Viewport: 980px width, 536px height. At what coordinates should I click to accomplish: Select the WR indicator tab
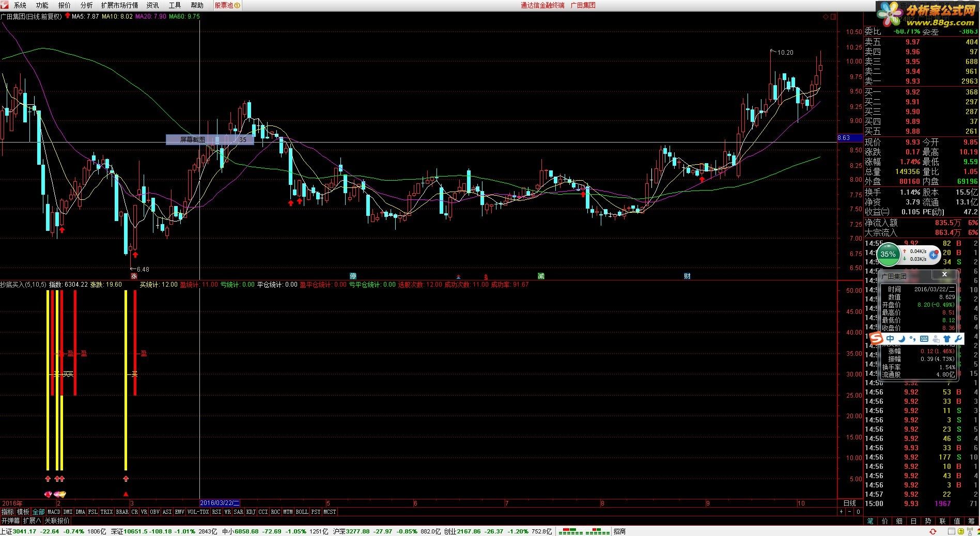click(x=227, y=512)
